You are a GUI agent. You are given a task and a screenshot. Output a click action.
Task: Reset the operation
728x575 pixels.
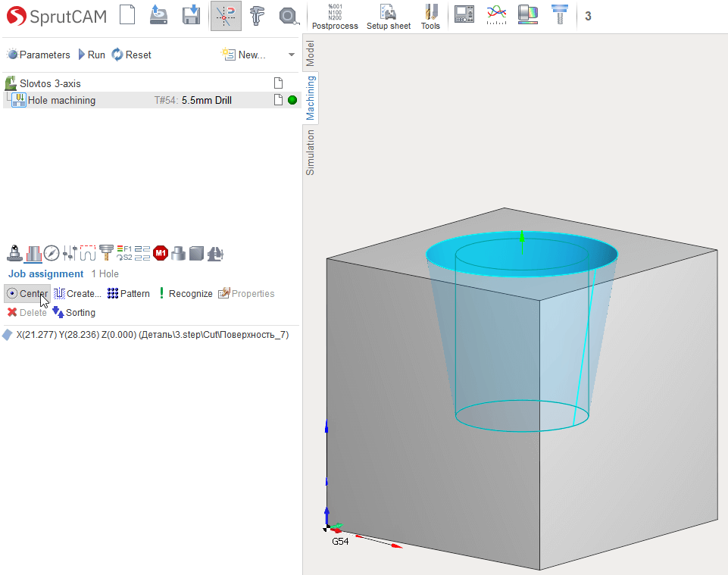[131, 55]
